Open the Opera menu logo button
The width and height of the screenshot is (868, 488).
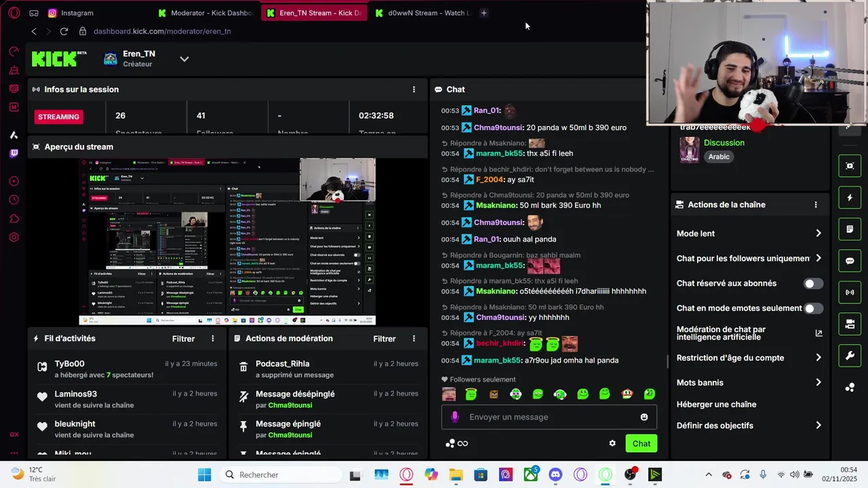pos(14,13)
